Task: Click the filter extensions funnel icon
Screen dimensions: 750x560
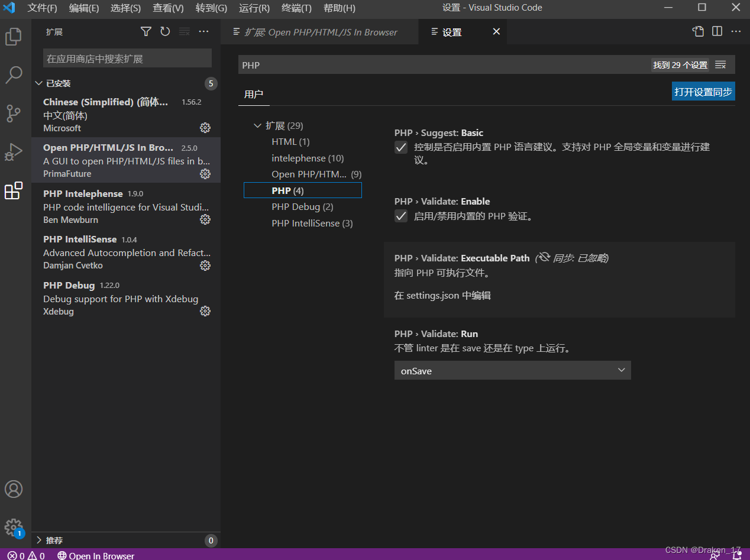Action: (146, 31)
